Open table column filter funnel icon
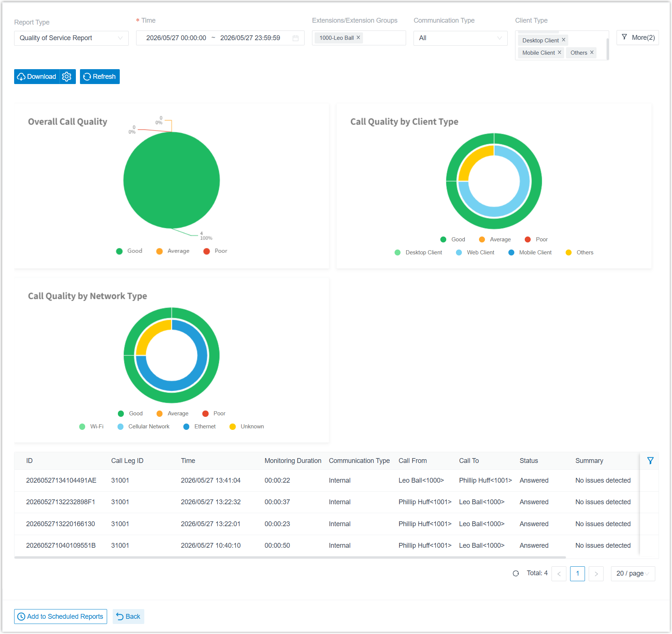The width and height of the screenshot is (672, 634). [x=650, y=461]
